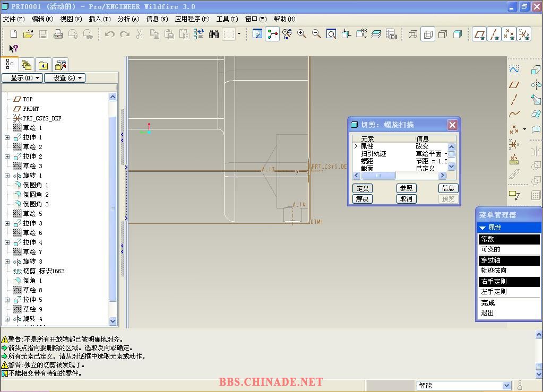Open the 智能 selection filter dropdown
Viewport: 543px width, 392px height.
click(x=506, y=386)
